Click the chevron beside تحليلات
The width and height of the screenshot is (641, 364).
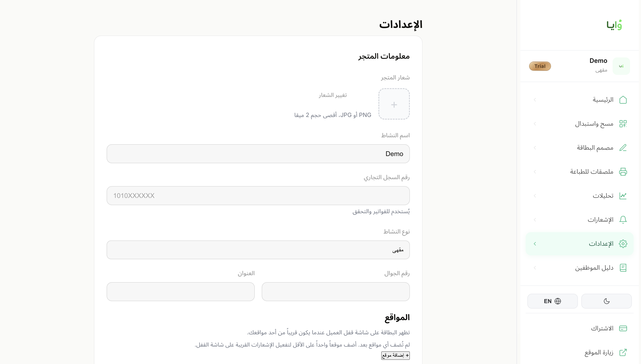(x=535, y=196)
